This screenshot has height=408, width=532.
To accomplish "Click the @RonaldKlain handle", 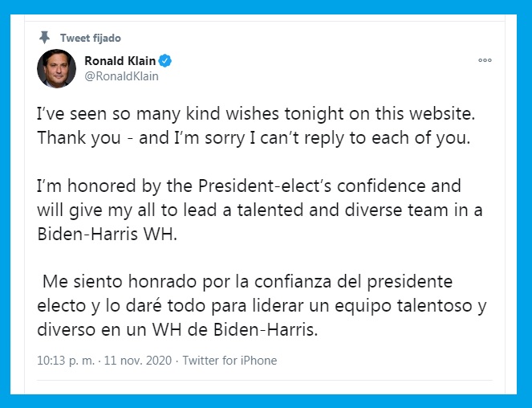I will (x=121, y=76).
